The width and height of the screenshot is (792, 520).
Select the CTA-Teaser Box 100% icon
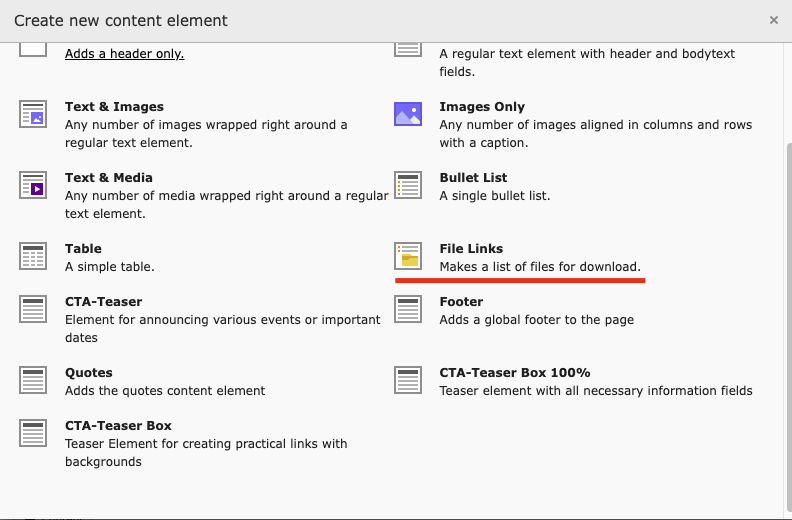(408, 380)
